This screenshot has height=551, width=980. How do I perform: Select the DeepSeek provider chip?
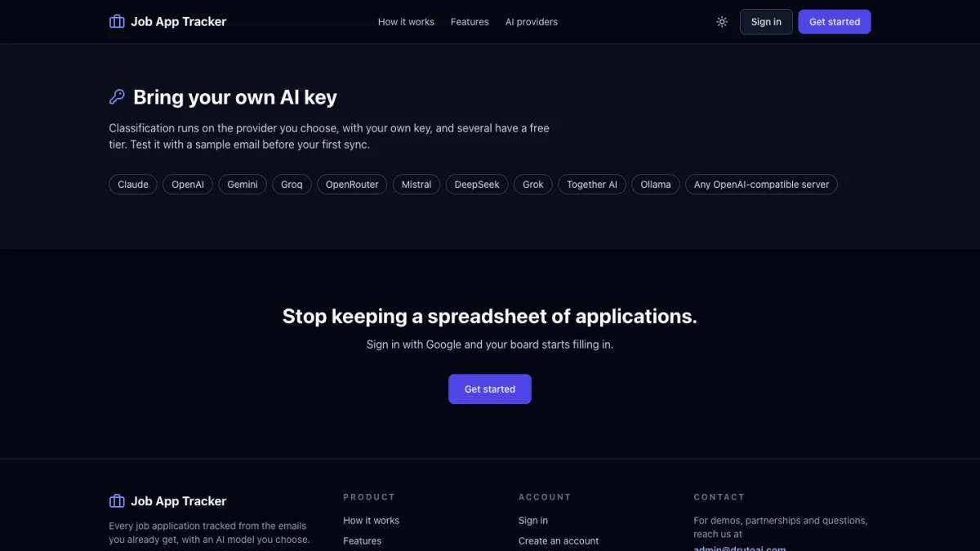[477, 184]
